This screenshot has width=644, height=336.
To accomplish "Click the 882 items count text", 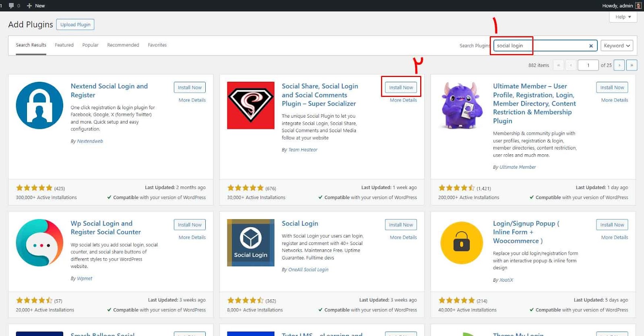I will 539,65.
